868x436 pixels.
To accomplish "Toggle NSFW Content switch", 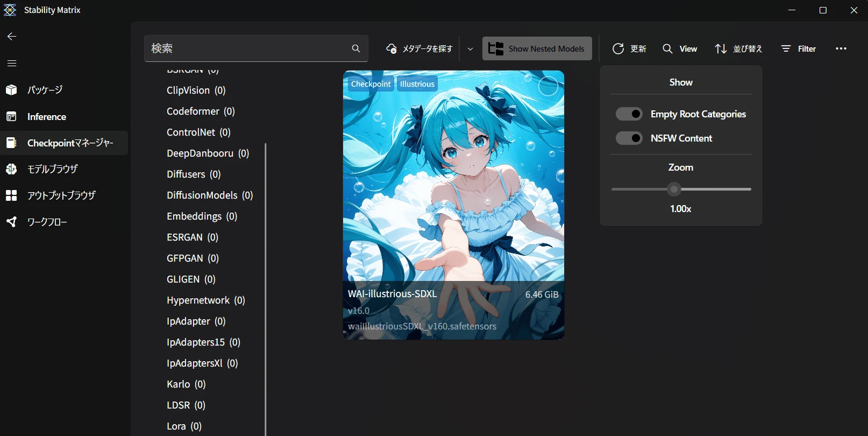I will pyautogui.click(x=629, y=138).
